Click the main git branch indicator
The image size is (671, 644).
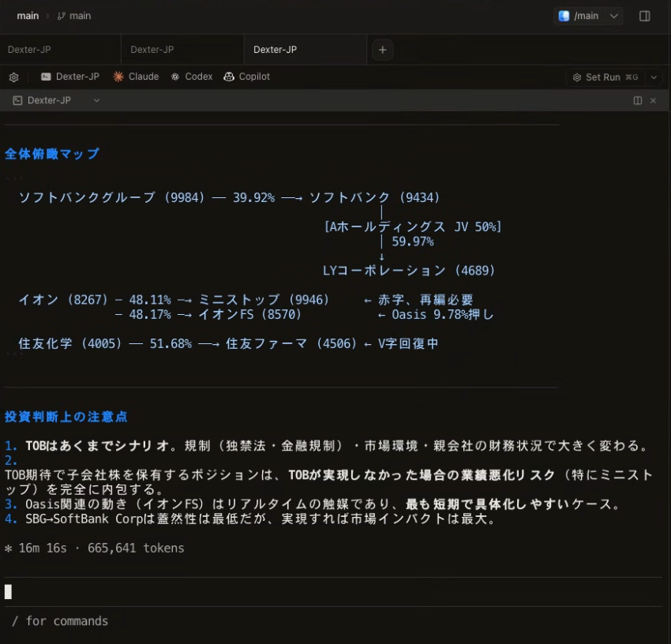pyautogui.click(x=74, y=16)
